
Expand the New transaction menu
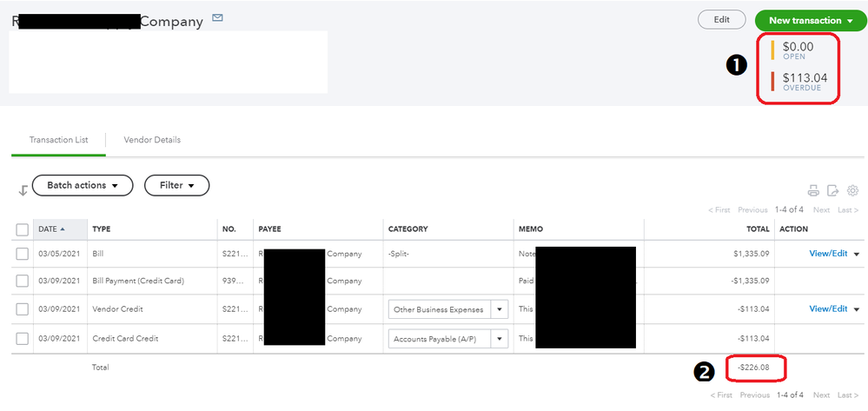coord(811,21)
